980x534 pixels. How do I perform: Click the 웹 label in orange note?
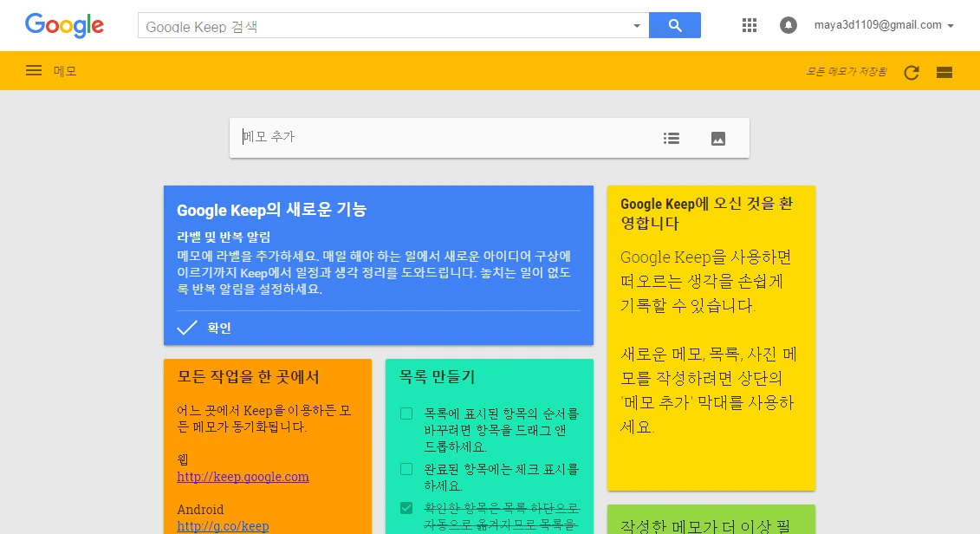pos(183,459)
